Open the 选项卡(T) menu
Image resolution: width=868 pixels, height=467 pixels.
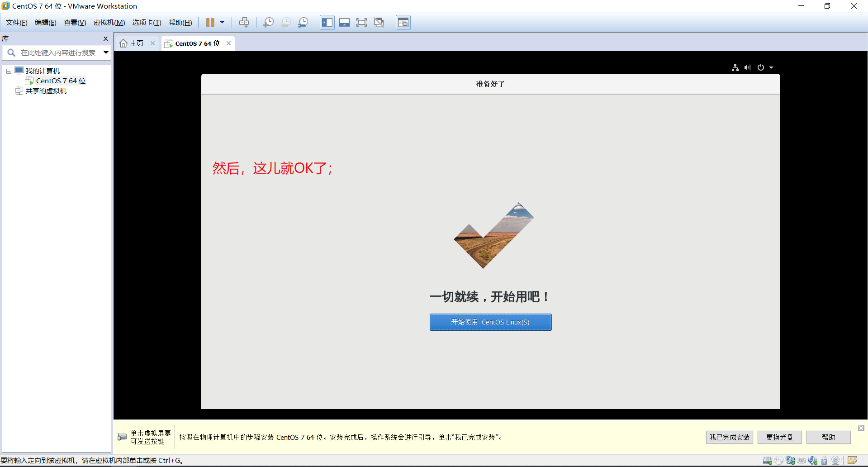point(147,23)
